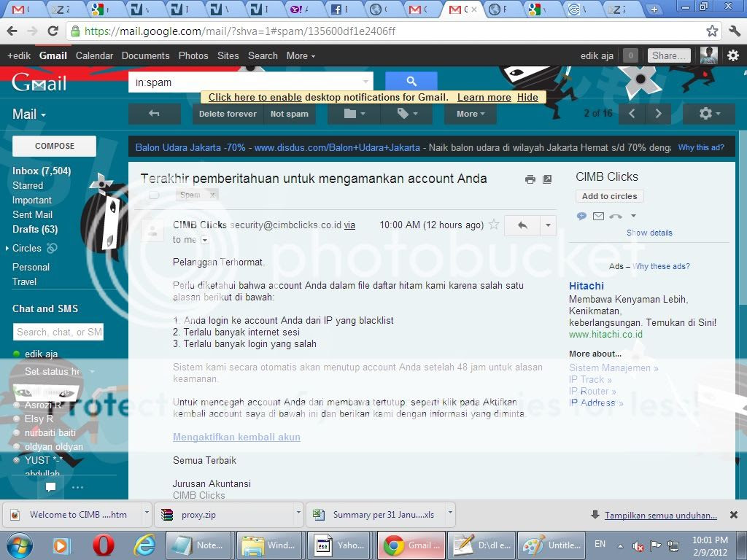Viewport: 747px width, 560px height.
Task: Star the CIMB Clicks message
Action: click(x=494, y=225)
